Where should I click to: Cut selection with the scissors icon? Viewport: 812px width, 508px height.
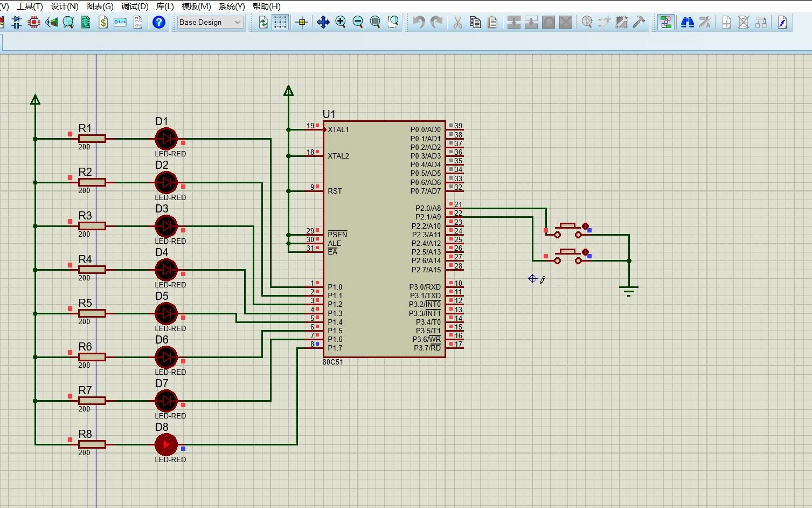point(457,22)
